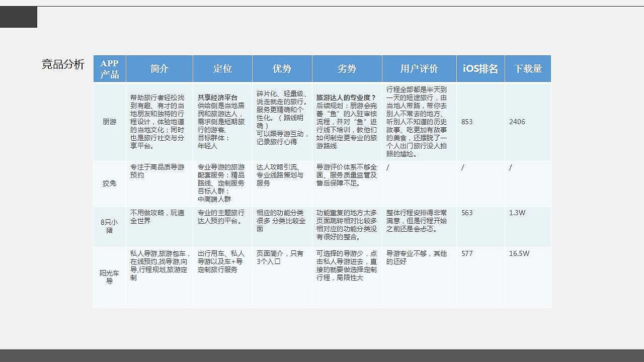The image size is (644, 362).
Task: Click iOS rank value 853
Action: coord(467,122)
